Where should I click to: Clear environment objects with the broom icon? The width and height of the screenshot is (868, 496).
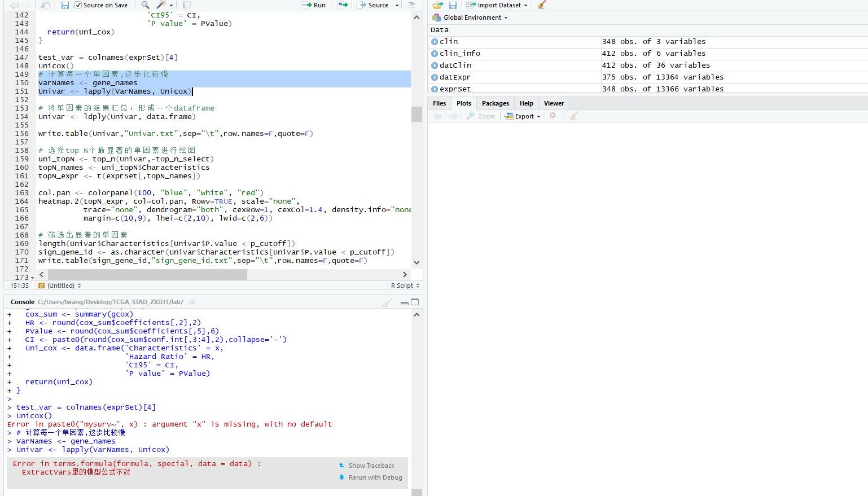tap(542, 5)
